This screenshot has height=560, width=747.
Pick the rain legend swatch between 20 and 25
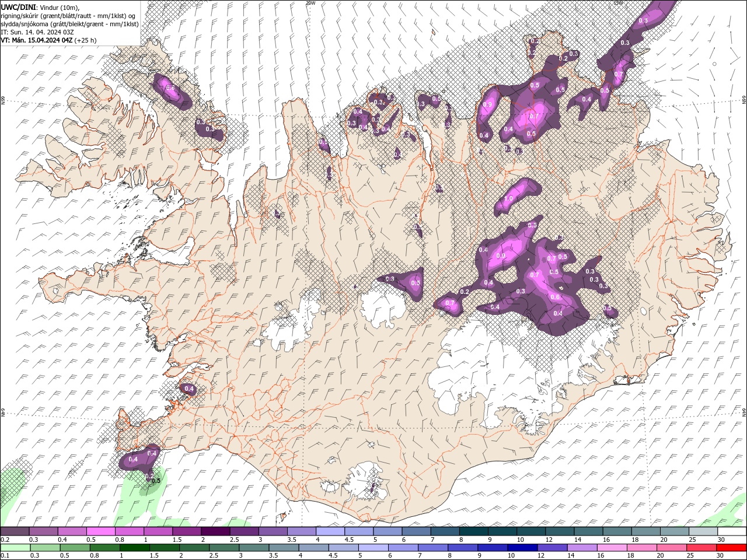pyautogui.click(x=671, y=548)
